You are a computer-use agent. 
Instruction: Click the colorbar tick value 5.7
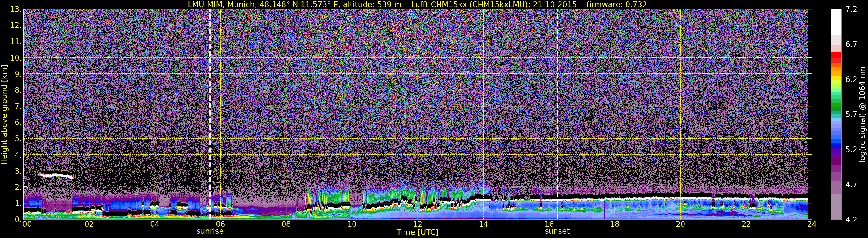click(x=851, y=115)
